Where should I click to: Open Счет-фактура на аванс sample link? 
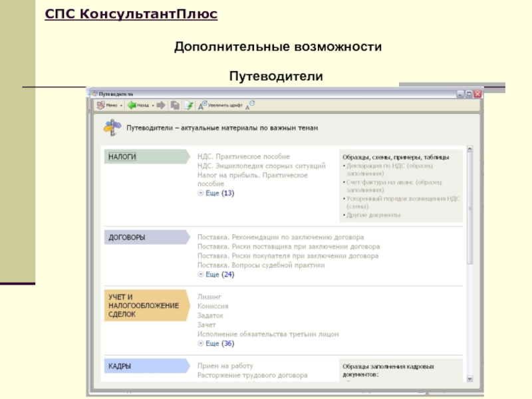click(394, 186)
